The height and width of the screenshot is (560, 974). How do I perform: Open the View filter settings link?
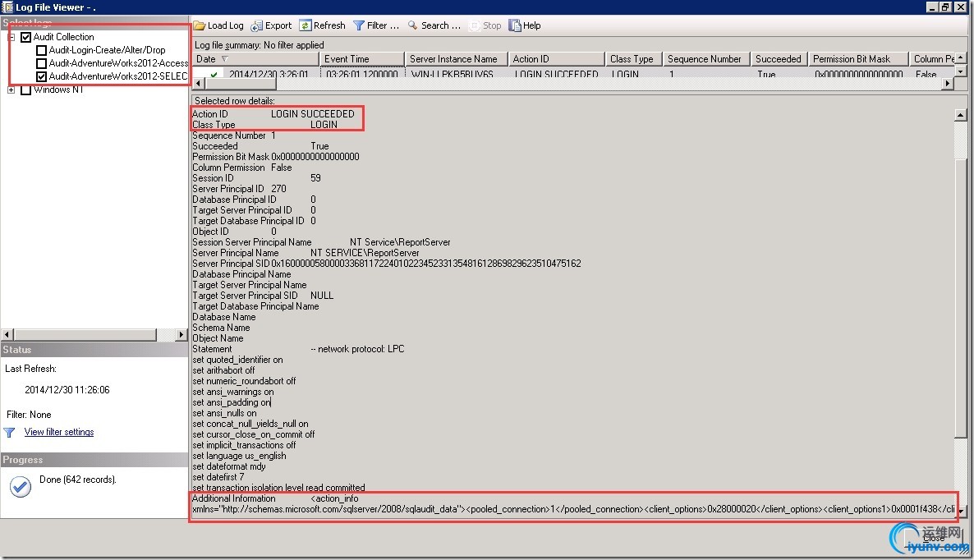point(59,432)
